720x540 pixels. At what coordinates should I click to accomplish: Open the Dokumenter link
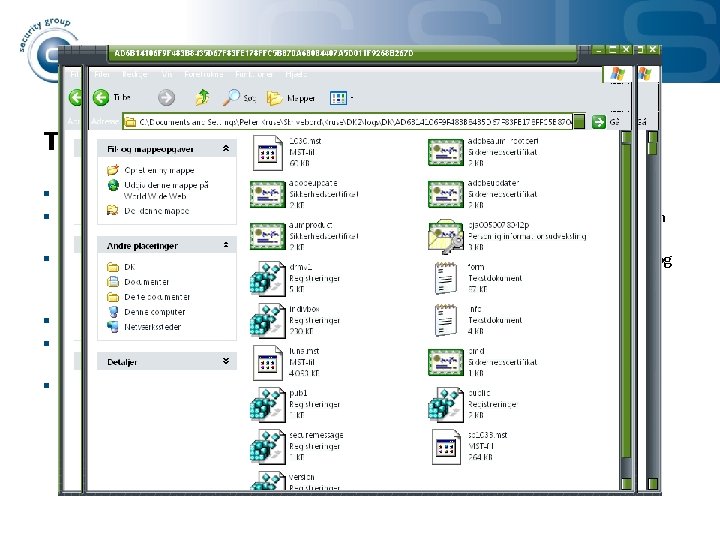(x=146, y=282)
